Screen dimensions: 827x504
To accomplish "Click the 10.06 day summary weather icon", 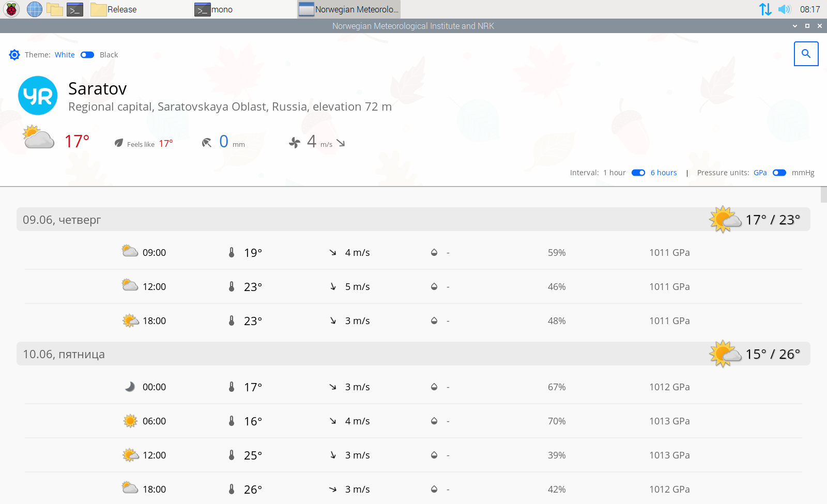I will tap(725, 354).
